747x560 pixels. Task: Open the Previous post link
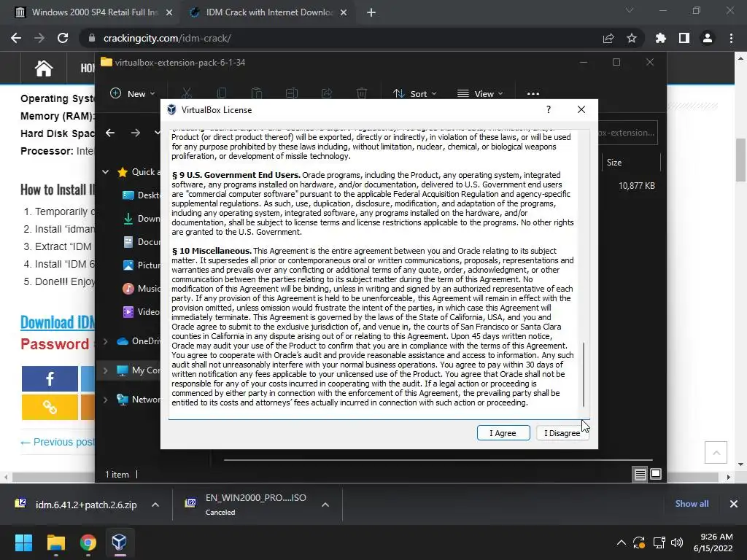tap(58, 442)
